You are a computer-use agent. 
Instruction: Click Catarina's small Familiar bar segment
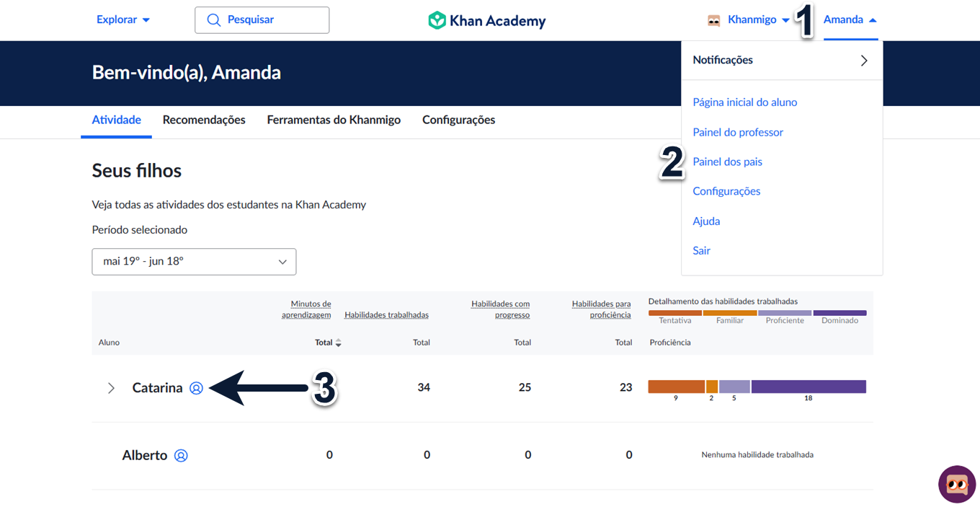[712, 387]
